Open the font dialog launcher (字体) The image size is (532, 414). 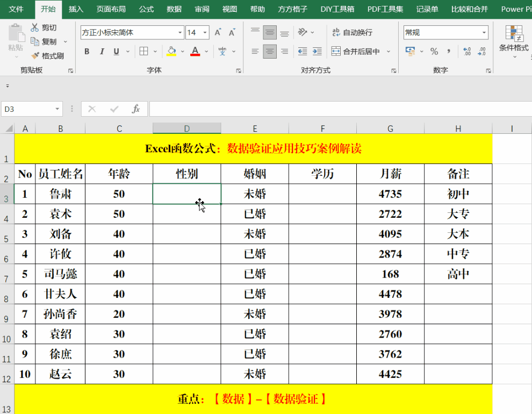tap(239, 70)
